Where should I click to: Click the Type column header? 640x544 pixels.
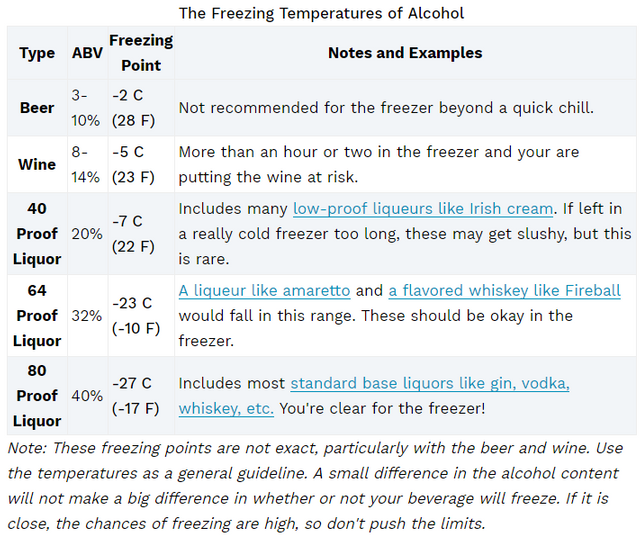(x=37, y=53)
